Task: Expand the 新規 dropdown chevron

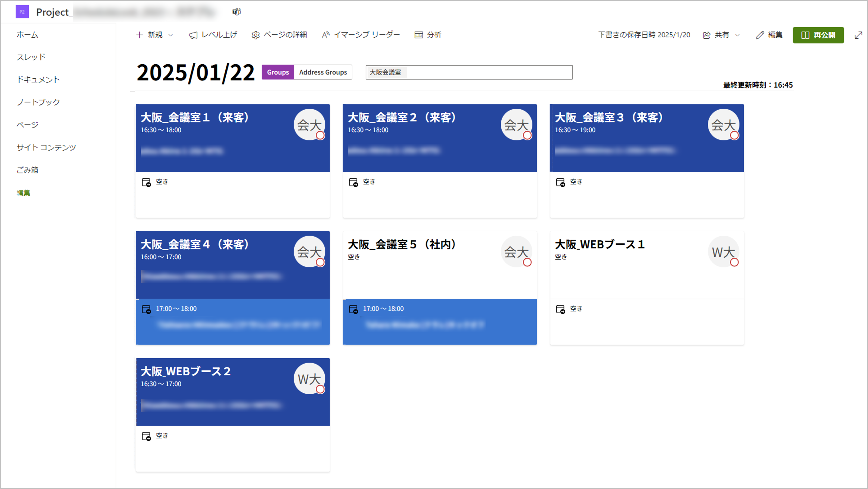Action: (170, 35)
